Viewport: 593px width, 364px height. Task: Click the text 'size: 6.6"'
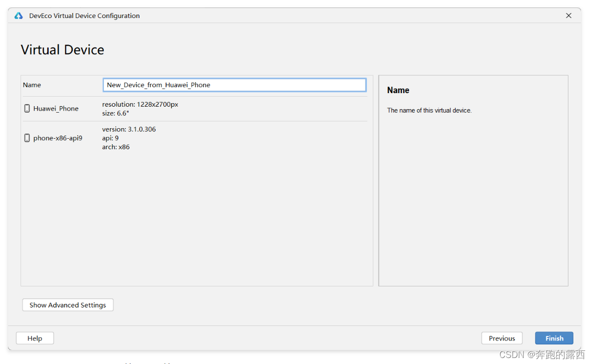point(115,113)
